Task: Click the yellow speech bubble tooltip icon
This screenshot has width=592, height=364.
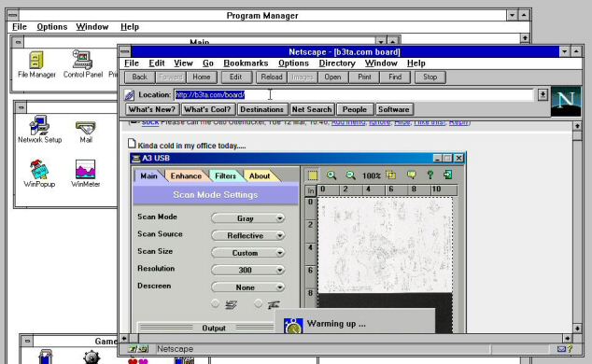Action: click(x=411, y=175)
